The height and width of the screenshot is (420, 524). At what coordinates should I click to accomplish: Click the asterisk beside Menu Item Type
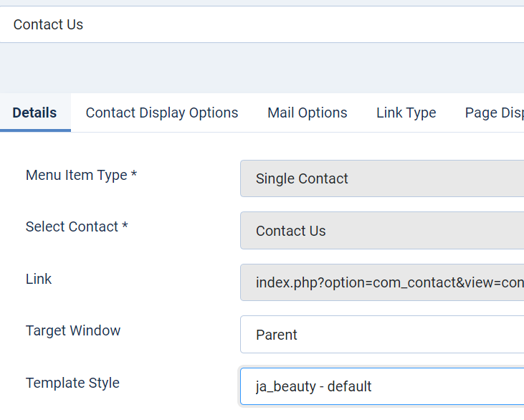click(134, 176)
